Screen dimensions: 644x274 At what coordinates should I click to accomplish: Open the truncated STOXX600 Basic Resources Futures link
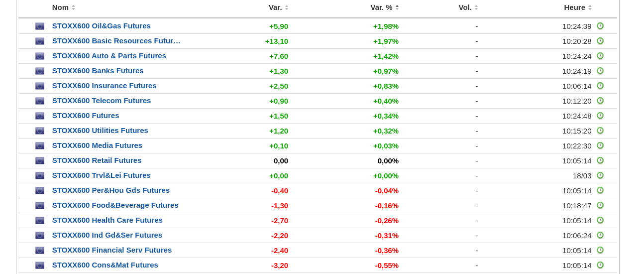[x=116, y=41]
